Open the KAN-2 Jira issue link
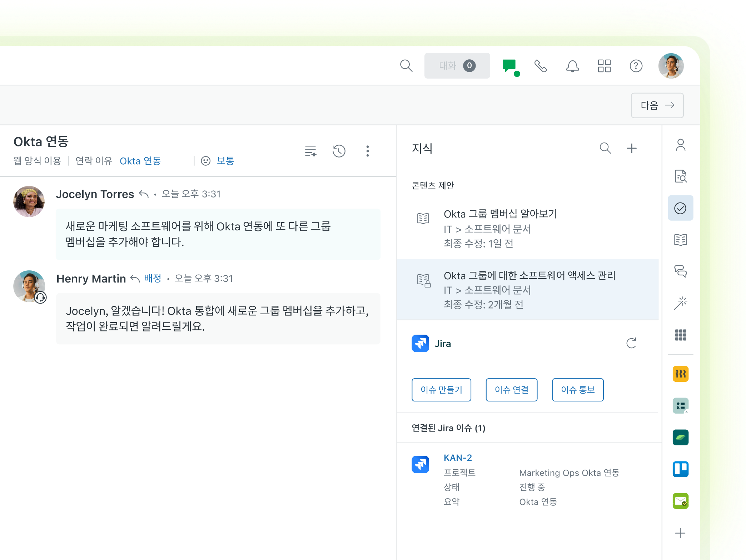Screen dimensions: 746x560 pyautogui.click(x=458, y=458)
